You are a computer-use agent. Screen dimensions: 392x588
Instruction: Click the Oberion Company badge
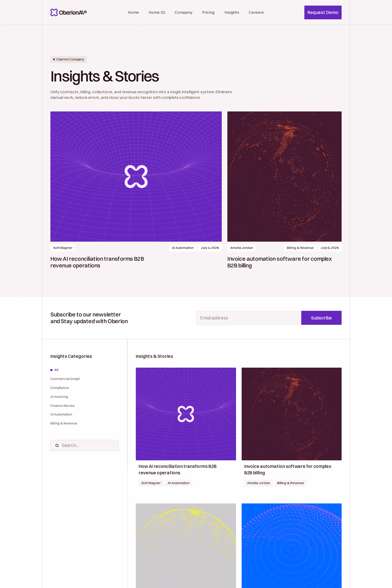pos(69,59)
